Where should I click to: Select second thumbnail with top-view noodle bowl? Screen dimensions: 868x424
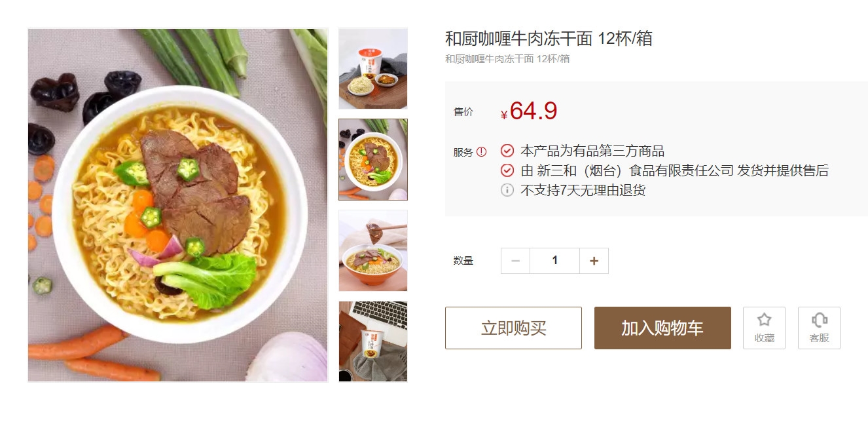click(x=373, y=159)
